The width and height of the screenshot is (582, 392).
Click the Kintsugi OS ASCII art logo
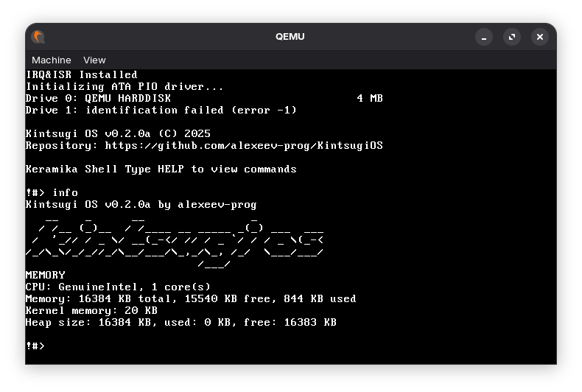[175, 243]
